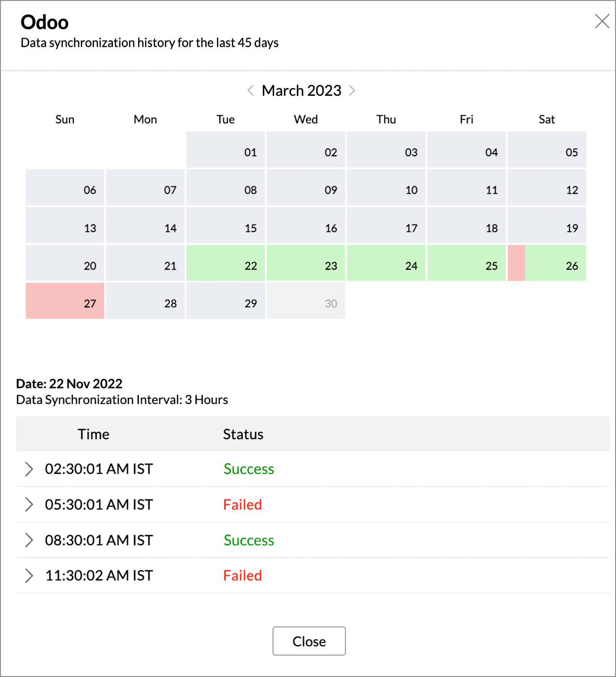This screenshot has height=677, width=616.
Task: Close the Odoo sync history dialog with X
Action: tap(602, 21)
